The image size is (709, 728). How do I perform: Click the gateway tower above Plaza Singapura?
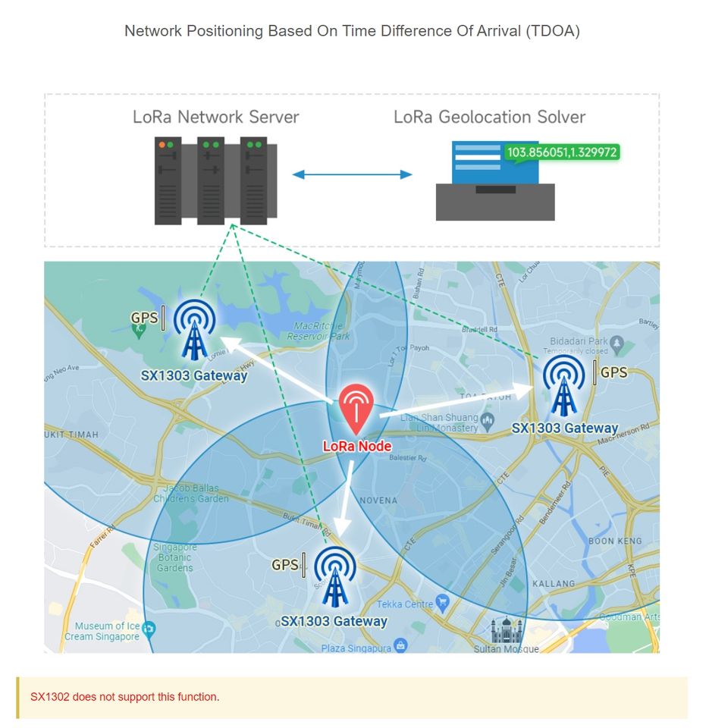[x=334, y=576]
